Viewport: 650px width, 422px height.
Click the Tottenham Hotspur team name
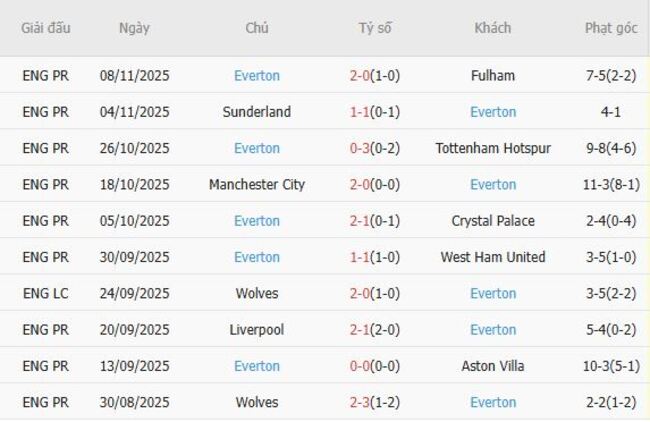click(493, 148)
